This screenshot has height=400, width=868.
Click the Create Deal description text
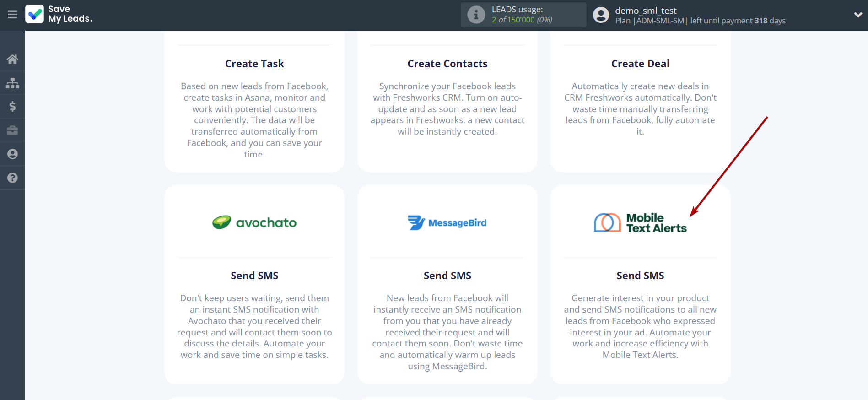click(640, 109)
